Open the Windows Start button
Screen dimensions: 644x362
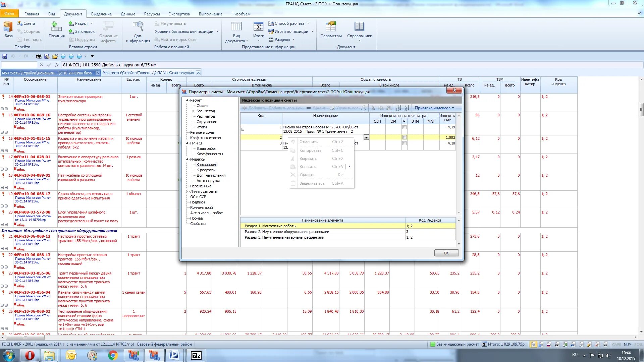click(x=9, y=355)
